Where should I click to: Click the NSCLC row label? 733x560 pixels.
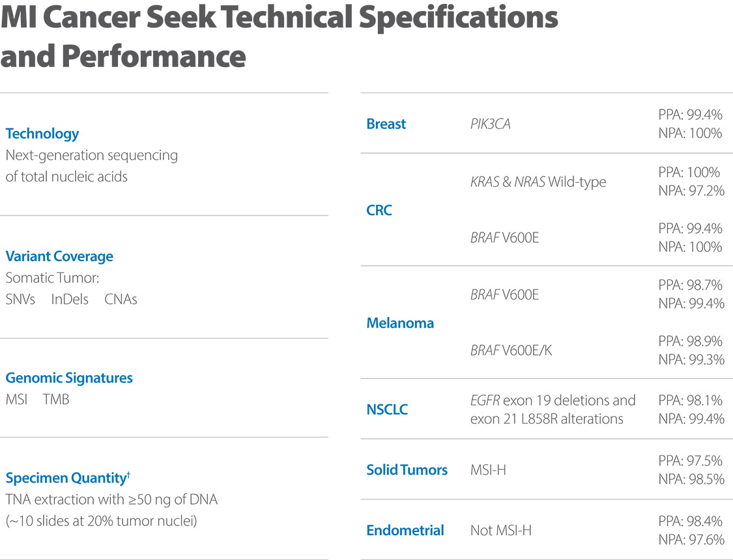pyautogui.click(x=388, y=410)
